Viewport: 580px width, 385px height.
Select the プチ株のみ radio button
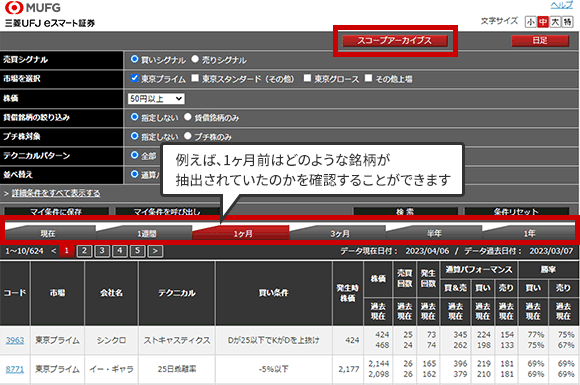pyautogui.click(x=188, y=136)
